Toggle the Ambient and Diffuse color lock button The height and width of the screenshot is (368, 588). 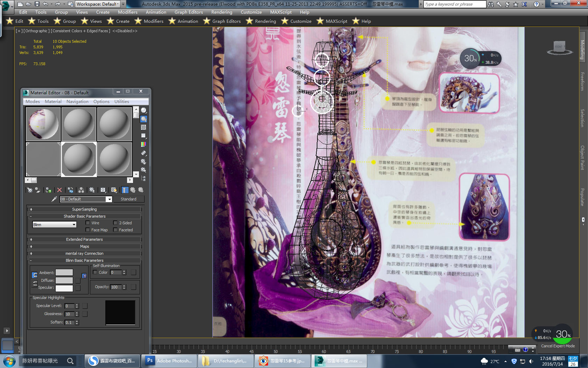[35, 275]
